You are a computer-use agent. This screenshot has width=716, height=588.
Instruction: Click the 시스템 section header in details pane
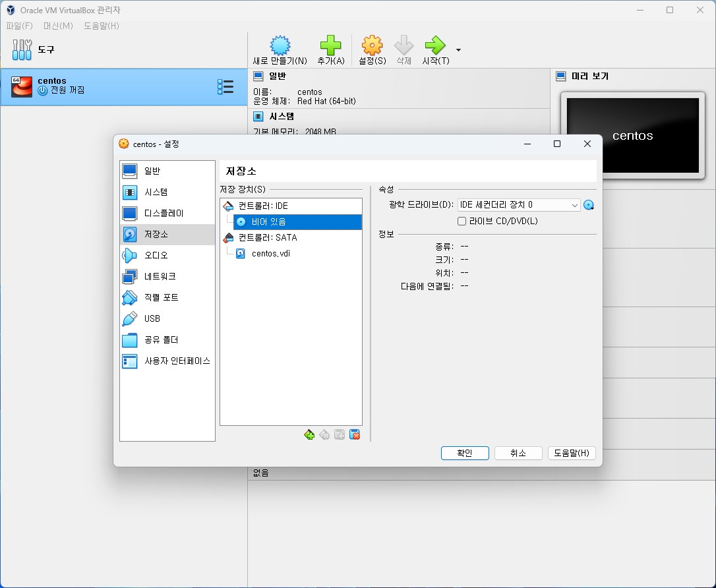point(282,117)
